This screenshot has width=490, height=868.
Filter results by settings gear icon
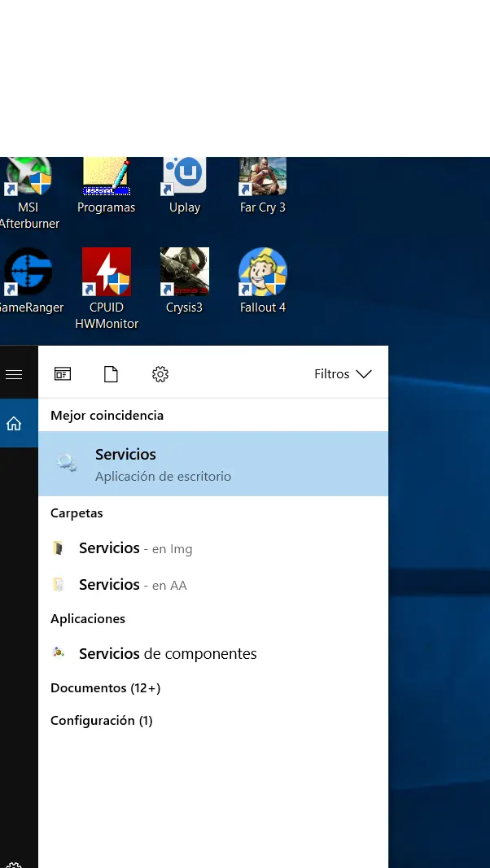(160, 374)
